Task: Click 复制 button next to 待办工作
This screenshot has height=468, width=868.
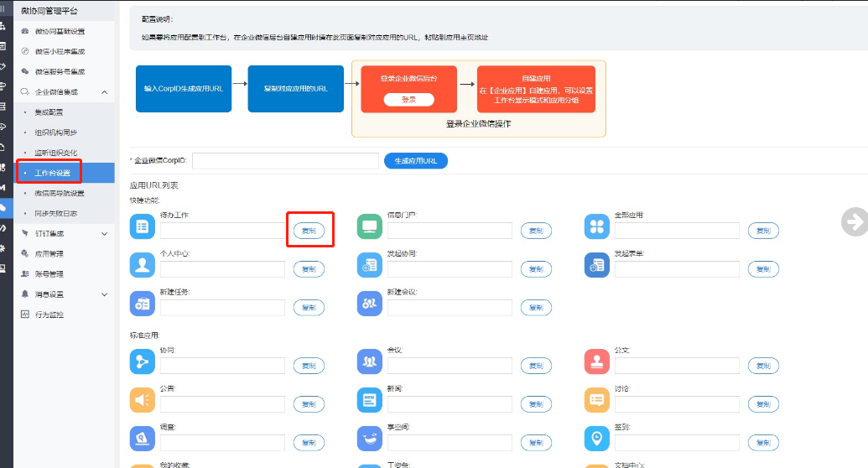Action: click(x=309, y=231)
